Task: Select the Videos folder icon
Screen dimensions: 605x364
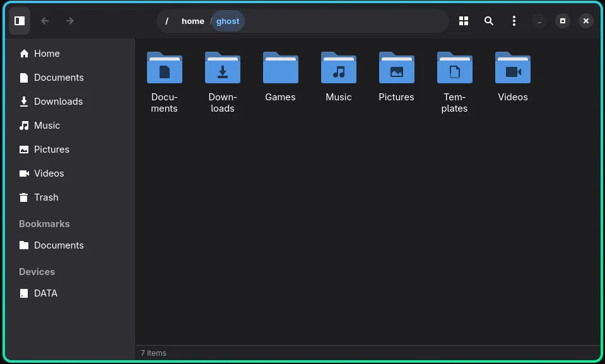Action: pyautogui.click(x=513, y=68)
